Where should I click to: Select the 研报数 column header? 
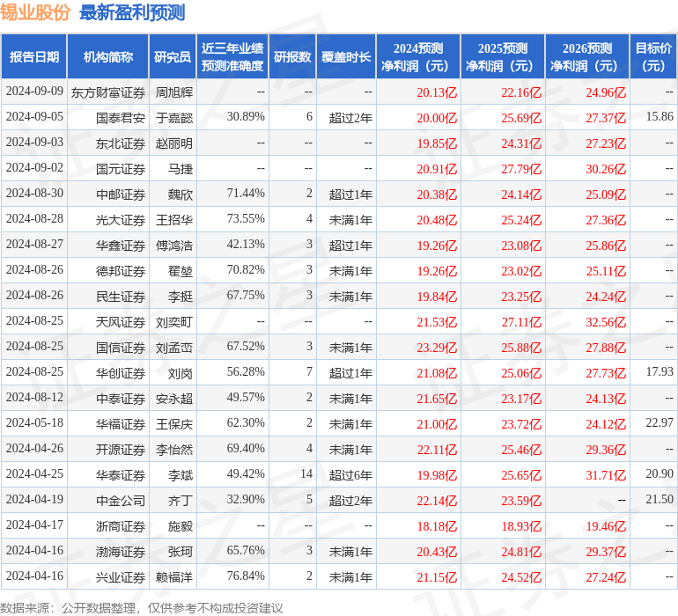[292, 57]
